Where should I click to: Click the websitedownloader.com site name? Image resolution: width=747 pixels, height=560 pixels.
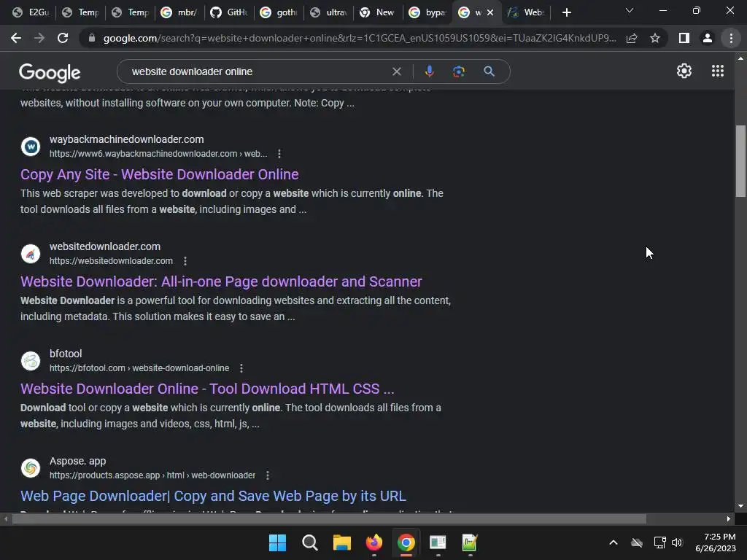pyautogui.click(x=105, y=246)
